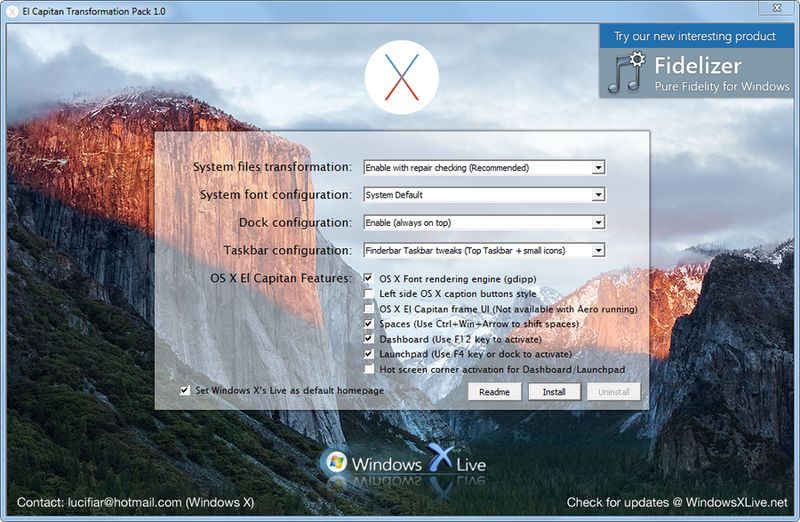
Task: Open Dock configuration dropdown arrow
Action: 598,222
